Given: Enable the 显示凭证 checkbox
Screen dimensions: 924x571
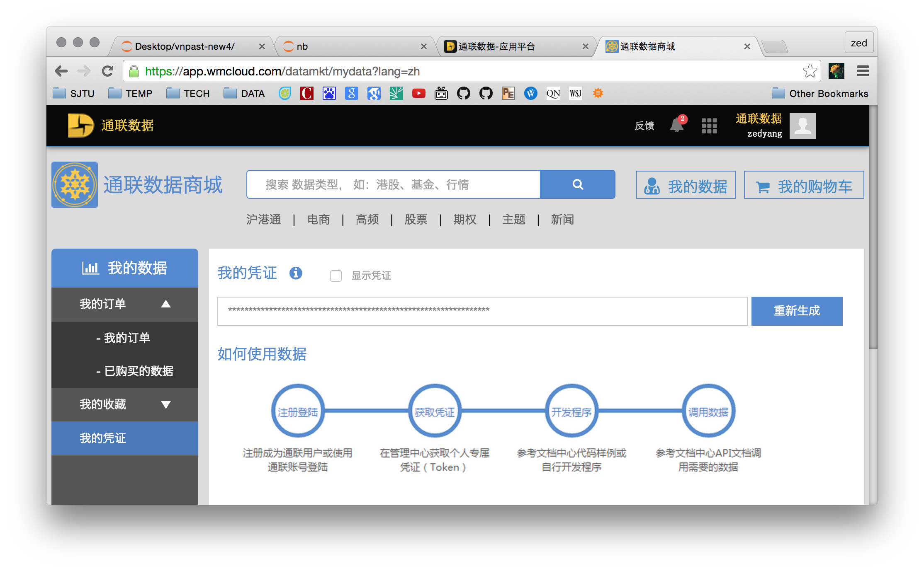Looking at the screenshot, I should click(336, 276).
